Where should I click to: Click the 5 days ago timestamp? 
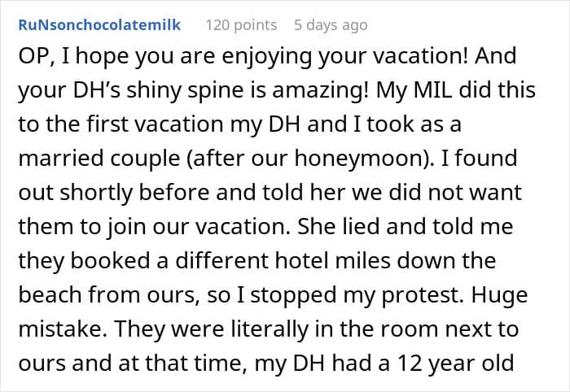[x=331, y=26]
